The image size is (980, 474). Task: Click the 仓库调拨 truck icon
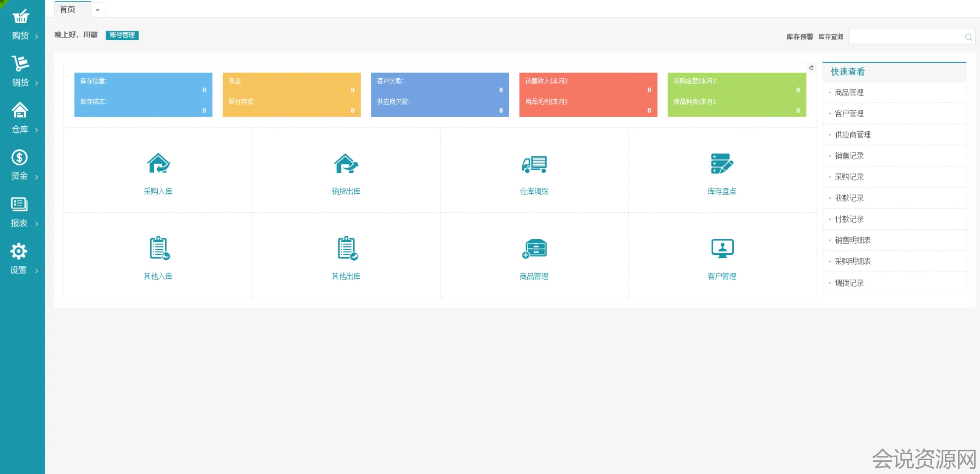534,164
